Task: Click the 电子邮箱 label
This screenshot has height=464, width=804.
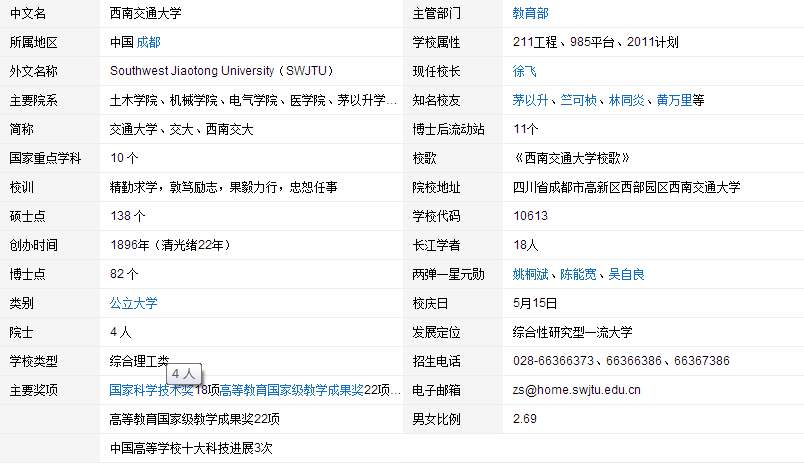Action: coord(436,390)
